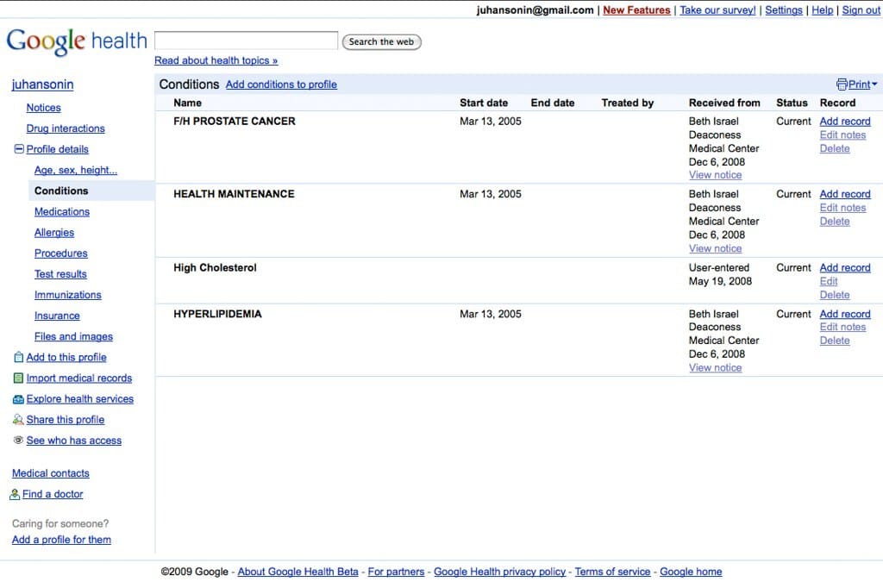Delete the HYPERLIPIDEMIA condition
The width and height of the screenshot is (883, 588).
pyautogui.click(x=835, y=341)
